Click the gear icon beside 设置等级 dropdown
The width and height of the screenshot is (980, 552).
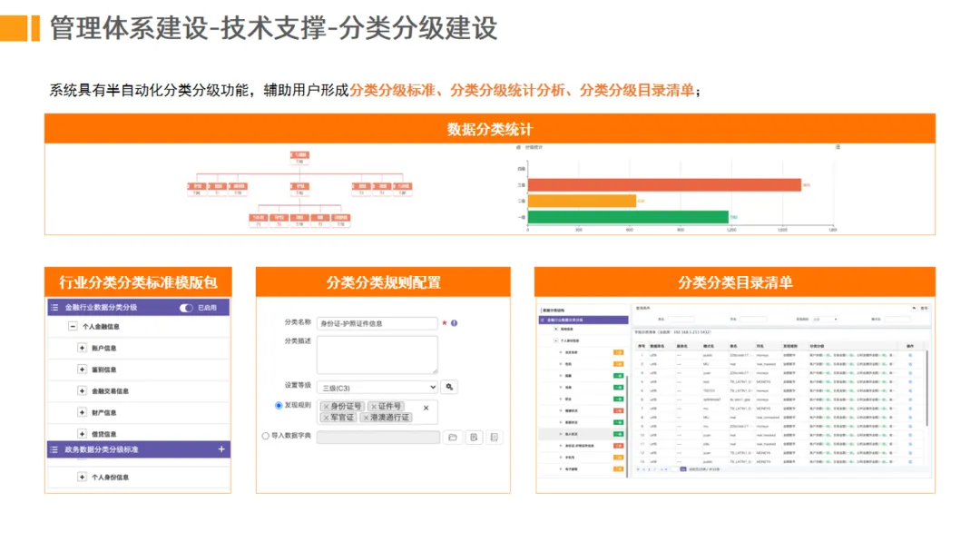(x=449, y=387)
